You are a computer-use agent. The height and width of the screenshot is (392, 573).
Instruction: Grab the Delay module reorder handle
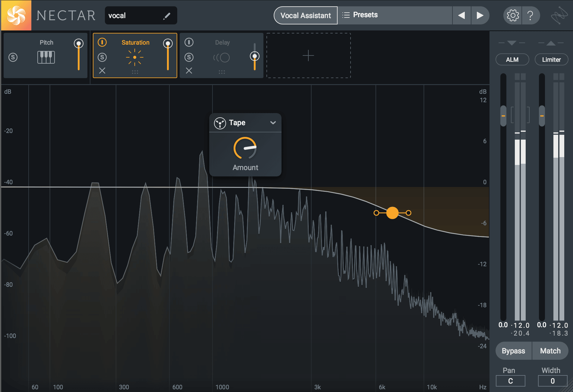(x=222, y=72)
